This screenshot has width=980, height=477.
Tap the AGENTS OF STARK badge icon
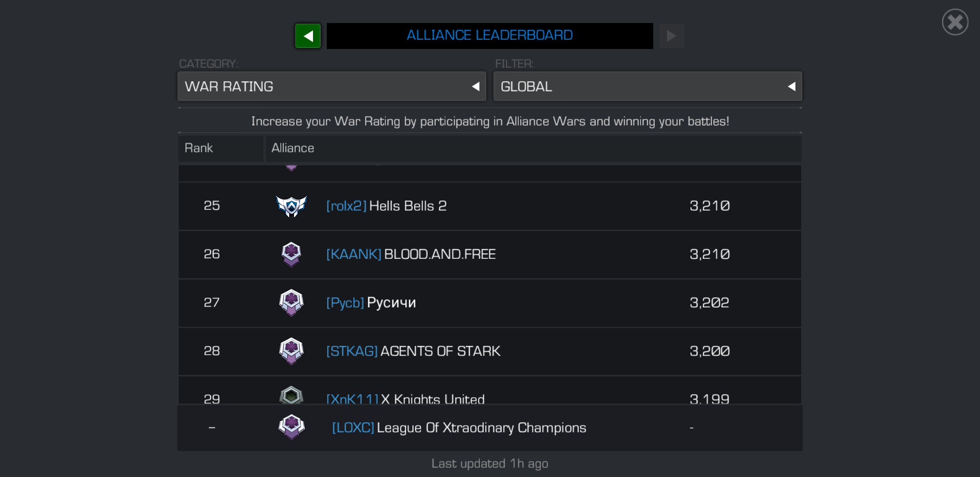click(x=291, y=351)
